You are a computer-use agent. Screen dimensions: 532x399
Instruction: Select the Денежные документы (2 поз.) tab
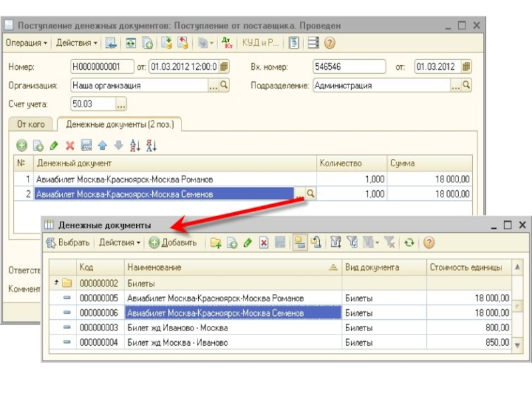tap(120, 124)
